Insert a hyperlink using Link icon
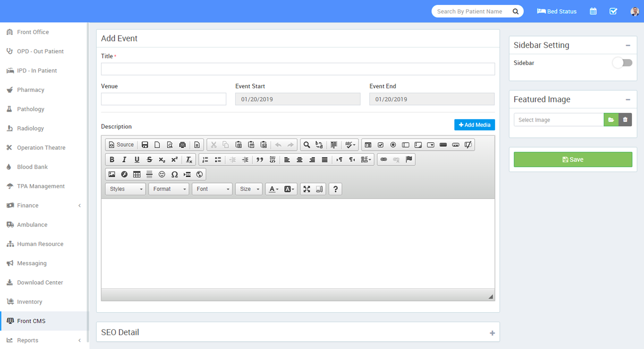 click(x=384, y=160)
